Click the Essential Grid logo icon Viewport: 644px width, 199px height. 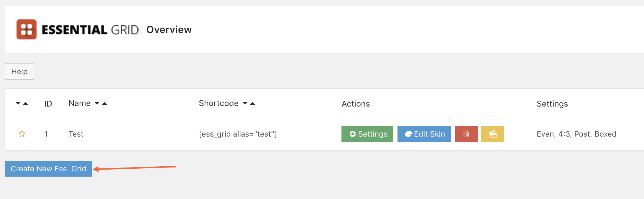27,29
